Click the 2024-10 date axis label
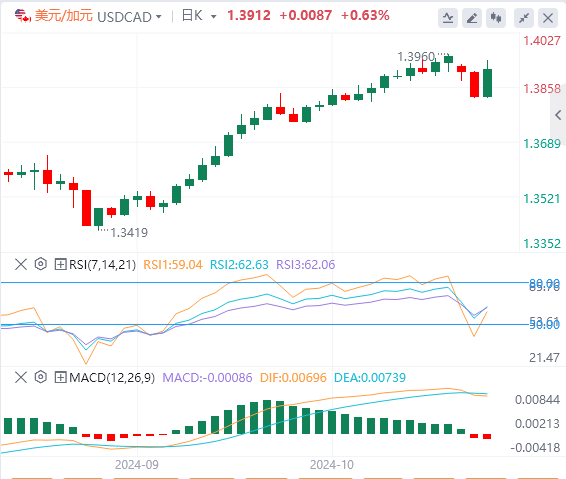566x479 pixels. pyautogui.click(x=332, y=465)
